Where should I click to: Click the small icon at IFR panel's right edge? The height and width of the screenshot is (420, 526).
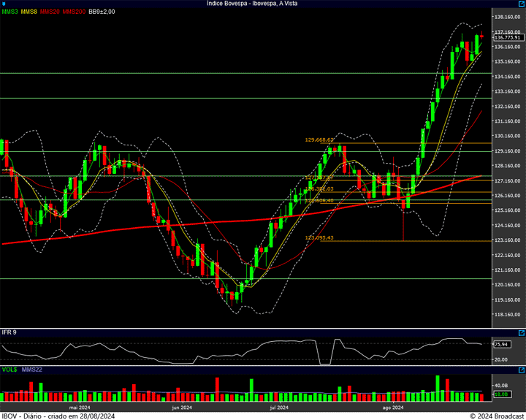point(521,332)
